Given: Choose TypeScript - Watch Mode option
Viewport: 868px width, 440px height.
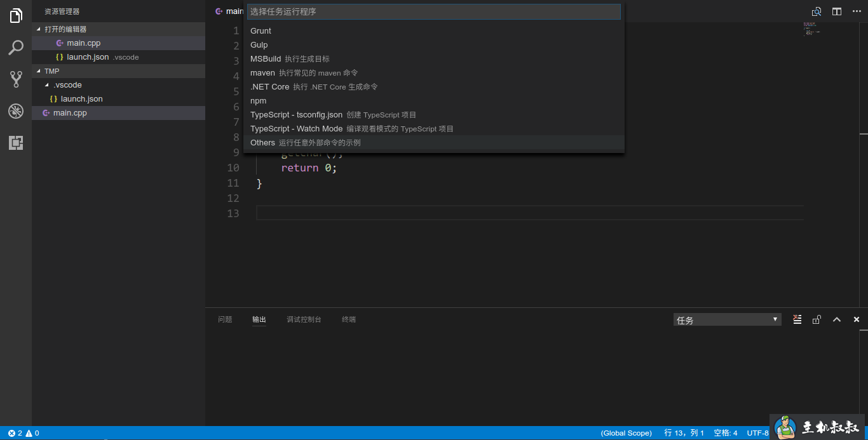Looking at the screenshot, I should click(x=434, y=128).
